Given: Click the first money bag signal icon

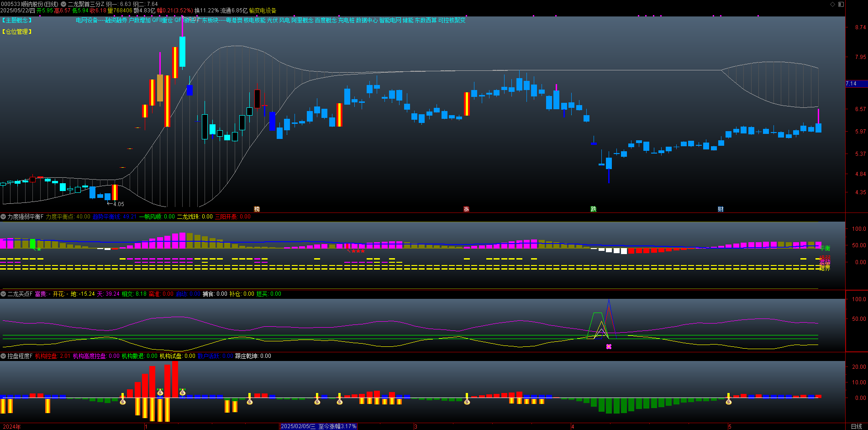Looking at the screenshot, I should 122,402.
